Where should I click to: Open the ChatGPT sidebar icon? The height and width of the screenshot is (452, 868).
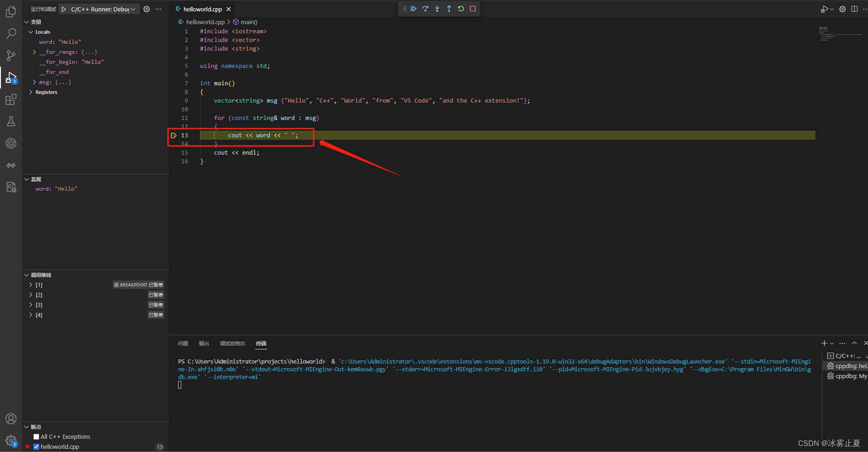[11, 143]
